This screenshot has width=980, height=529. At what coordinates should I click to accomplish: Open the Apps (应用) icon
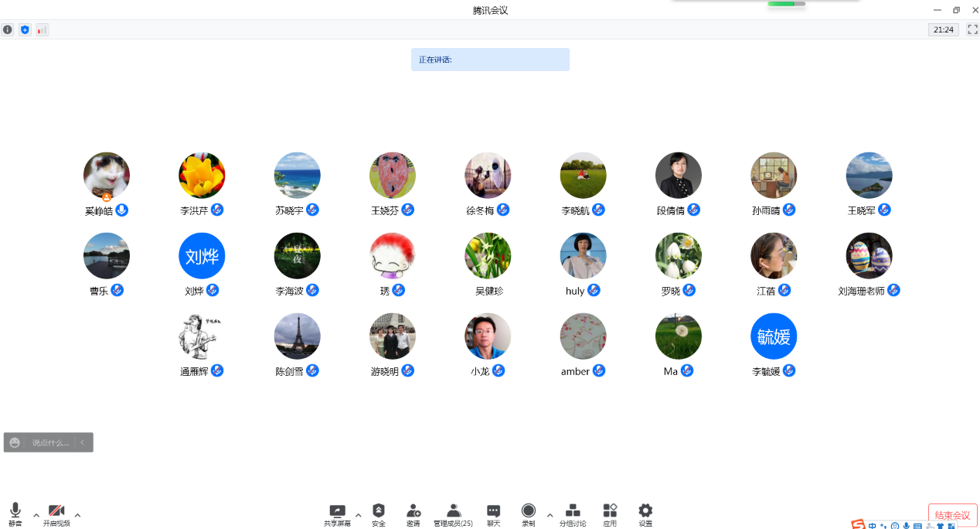click(x=610, y=514)
